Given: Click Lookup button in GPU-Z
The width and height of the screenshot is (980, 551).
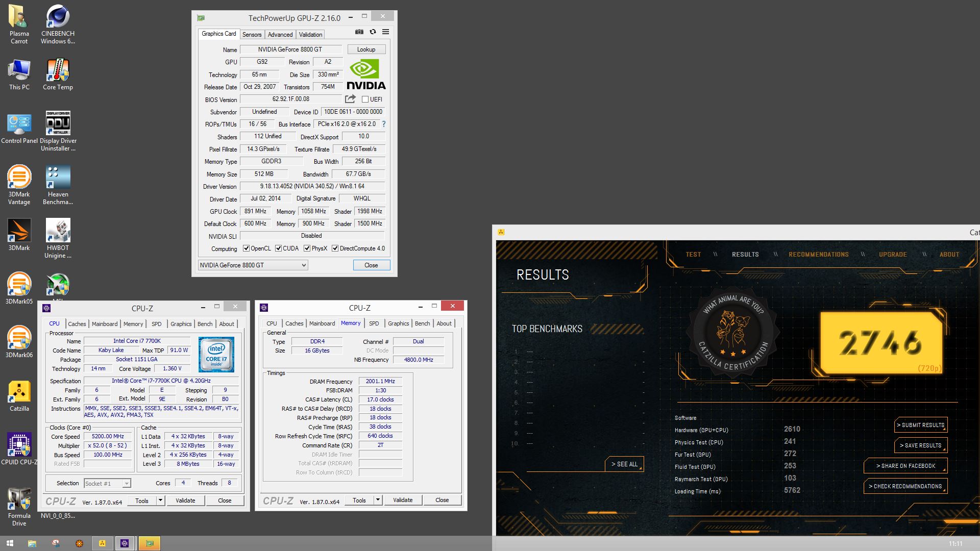Looking at the screenshot, I should 366,49.
